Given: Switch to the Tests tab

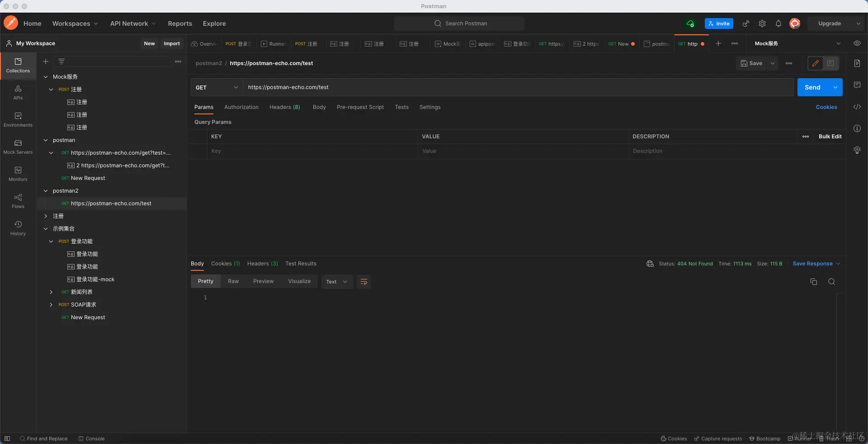Looking at the screenshot, I should [401, 107].
